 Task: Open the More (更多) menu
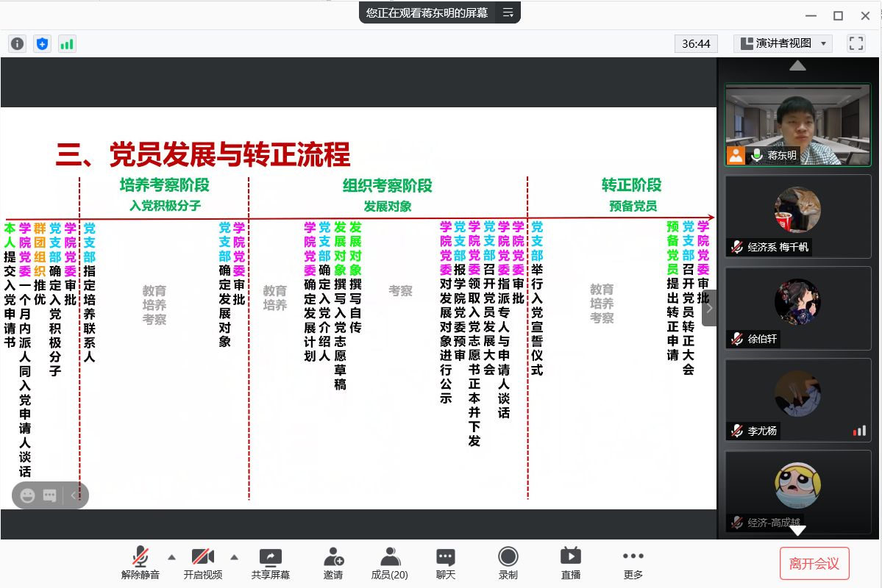tap(633, 563)
